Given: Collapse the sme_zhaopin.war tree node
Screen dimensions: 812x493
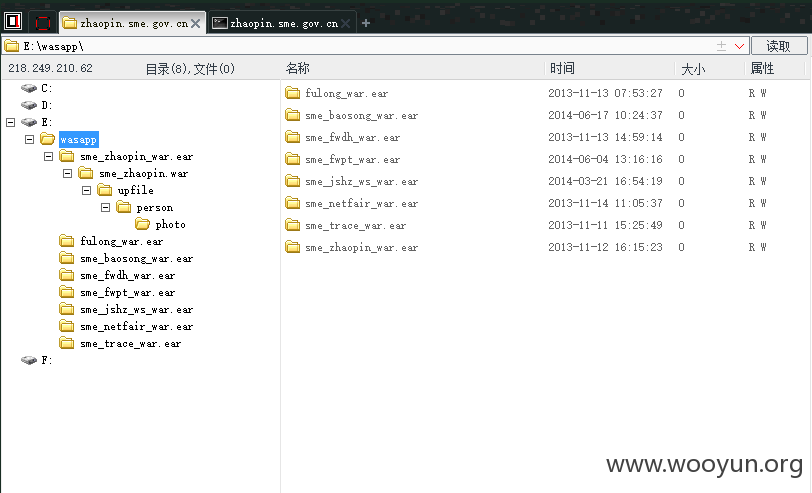Looking at the screenshot, I should point(67,173).
